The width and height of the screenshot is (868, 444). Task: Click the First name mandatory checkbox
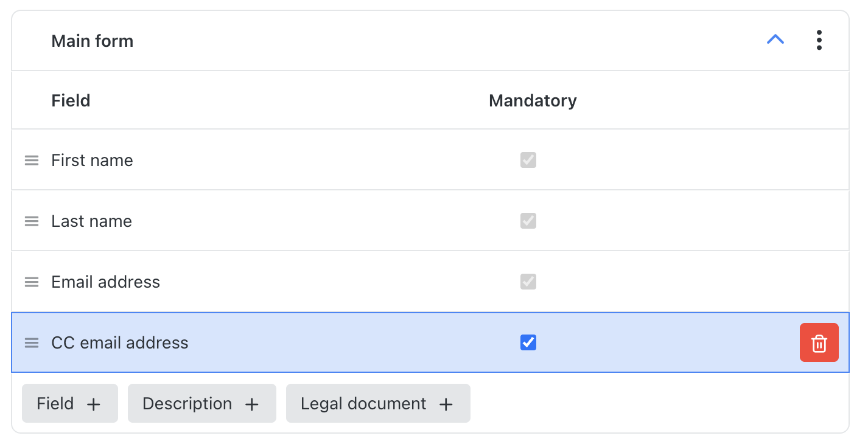coord(528,161)
